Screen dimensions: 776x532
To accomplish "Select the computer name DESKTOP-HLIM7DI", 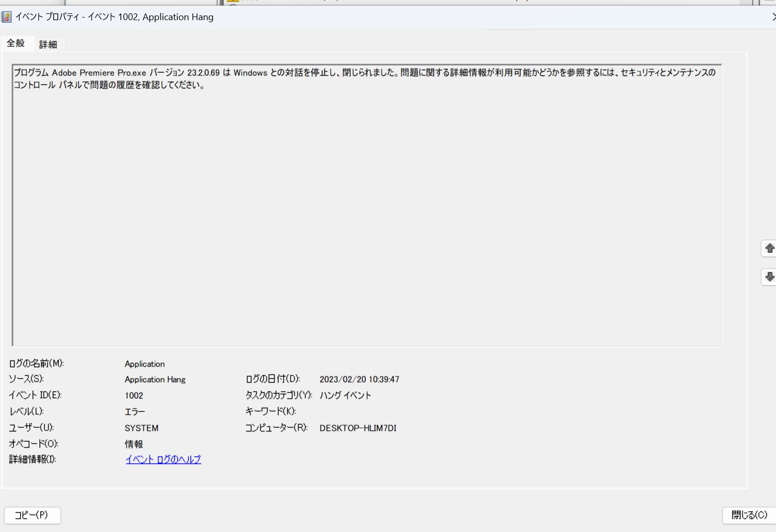I will tap(358, 428).
